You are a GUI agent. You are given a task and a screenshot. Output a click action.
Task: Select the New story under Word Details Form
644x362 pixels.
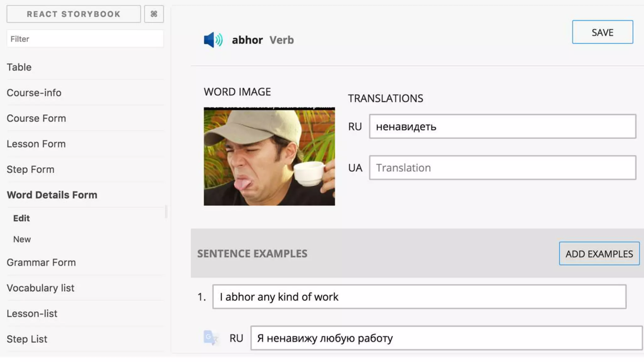(22, 239)
